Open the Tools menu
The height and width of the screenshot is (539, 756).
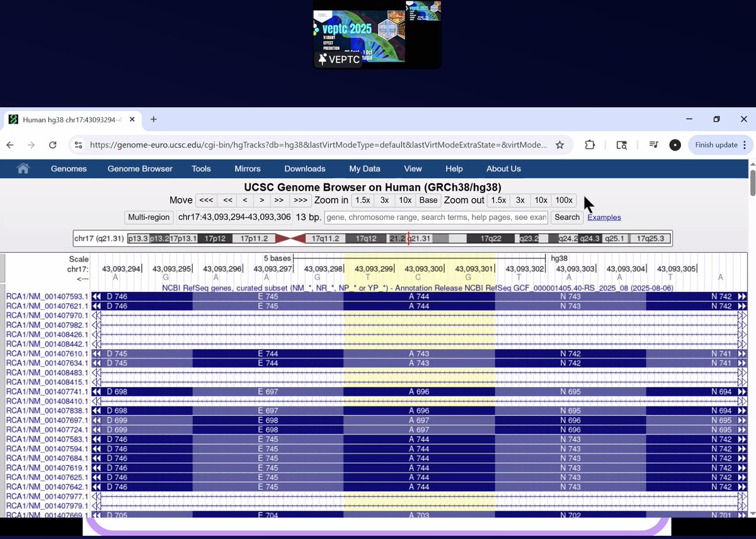(201, 168)
